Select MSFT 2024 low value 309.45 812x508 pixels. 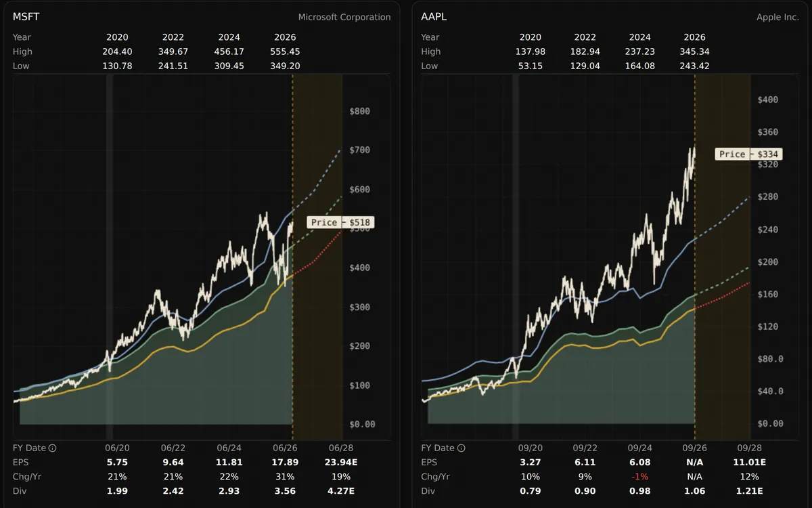coord(229,66)
